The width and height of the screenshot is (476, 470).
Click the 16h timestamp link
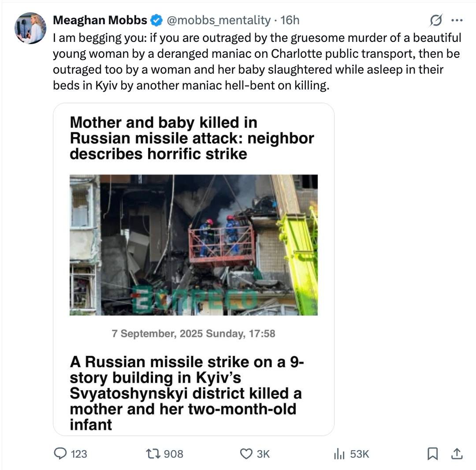[290, 20]
